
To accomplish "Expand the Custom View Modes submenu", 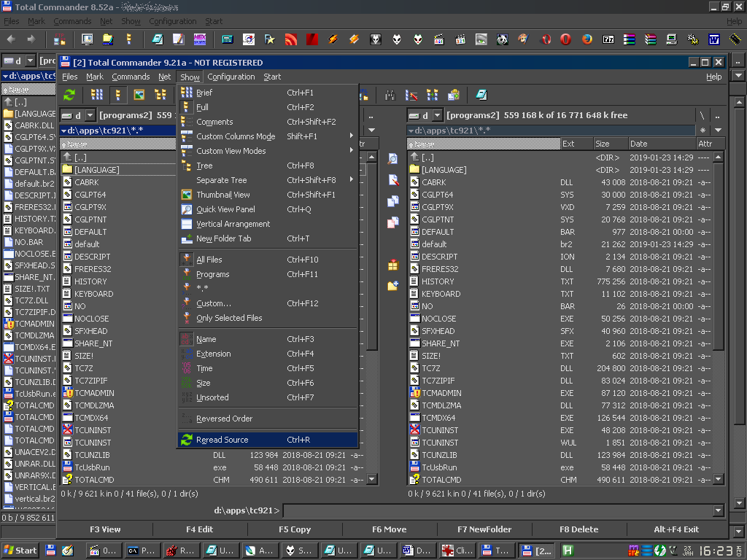I will click(268, 151).
